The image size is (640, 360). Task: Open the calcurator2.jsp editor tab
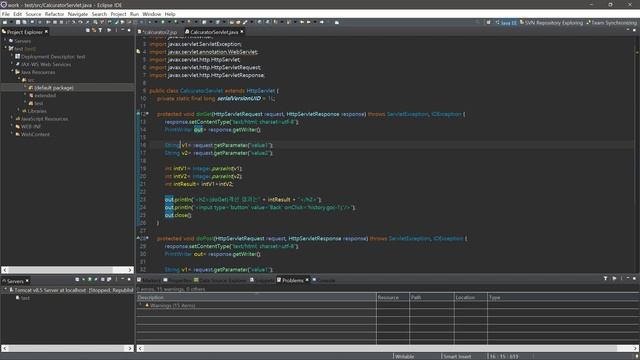pos(158,32)
